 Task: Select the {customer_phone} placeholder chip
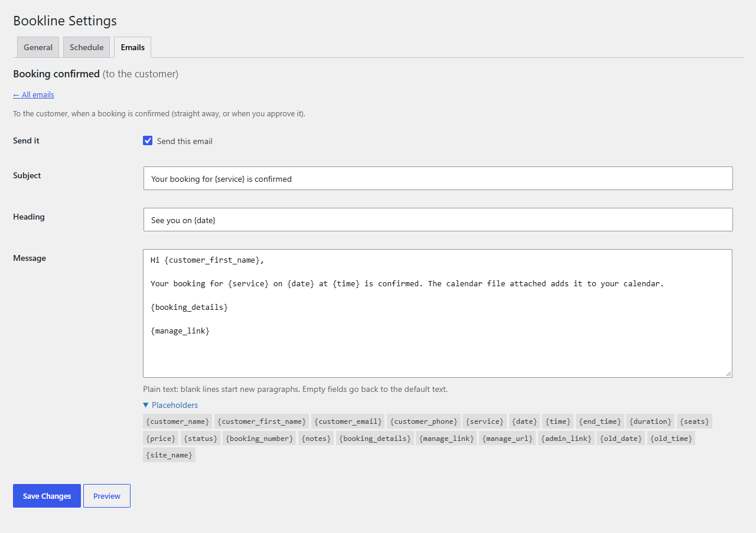[423, 421]
